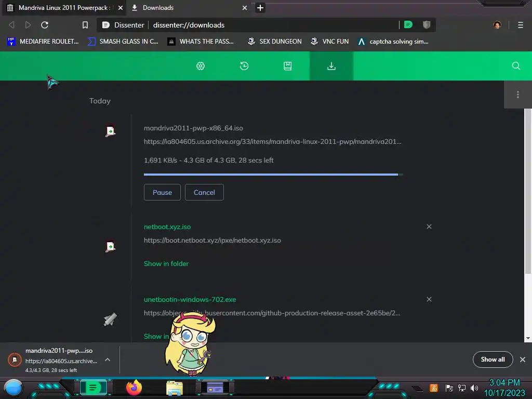
Task: Click the page vertical scrollbar
Action: pyautogui.click(x=528, y=191)
